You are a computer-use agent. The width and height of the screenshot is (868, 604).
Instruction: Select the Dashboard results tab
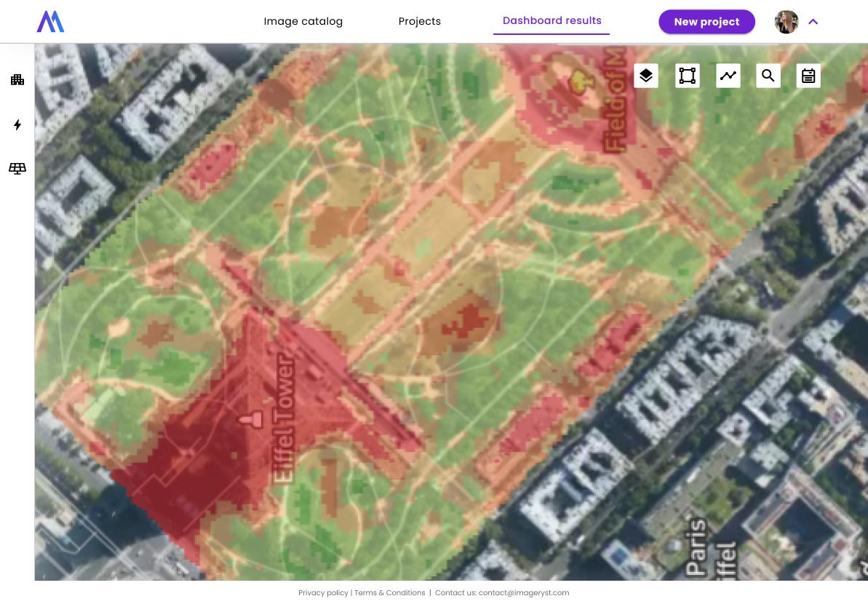pyautogui.click(x=552, y=20)
